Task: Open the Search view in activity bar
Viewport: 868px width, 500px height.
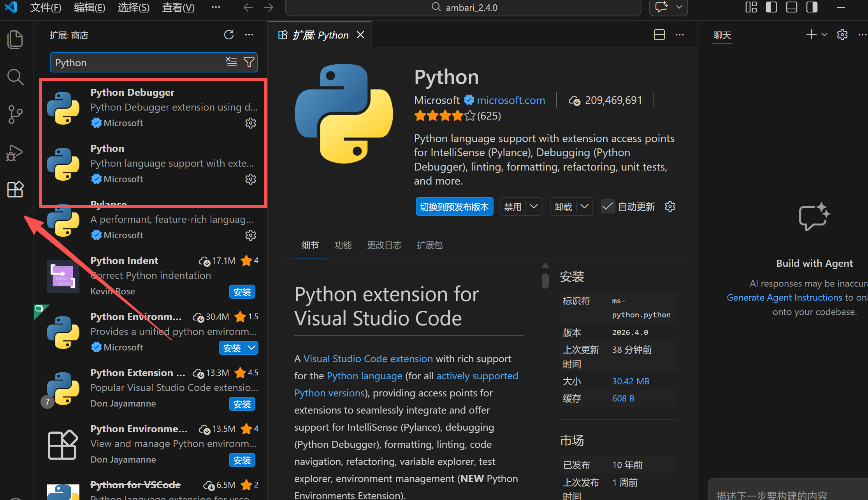Action: tap(15, 77)
